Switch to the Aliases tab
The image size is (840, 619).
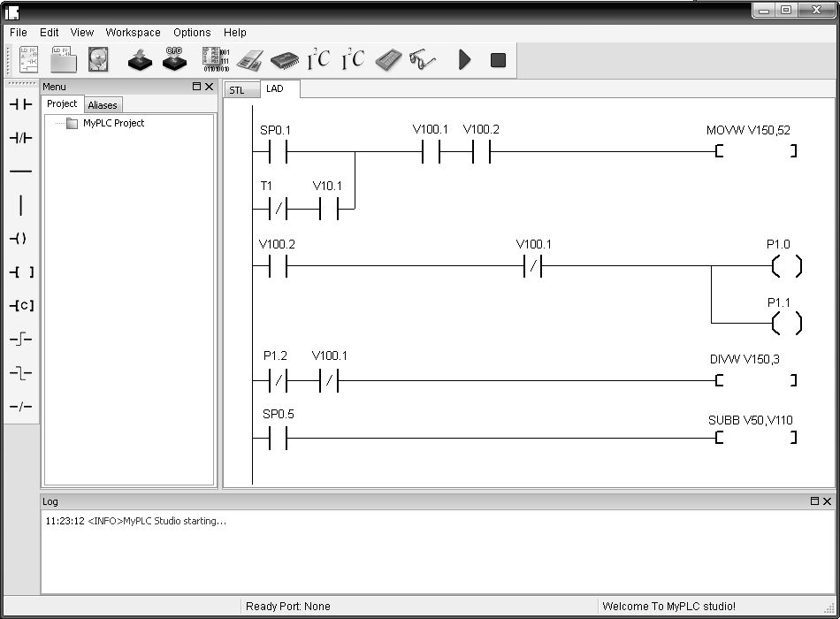coord(103,105)
